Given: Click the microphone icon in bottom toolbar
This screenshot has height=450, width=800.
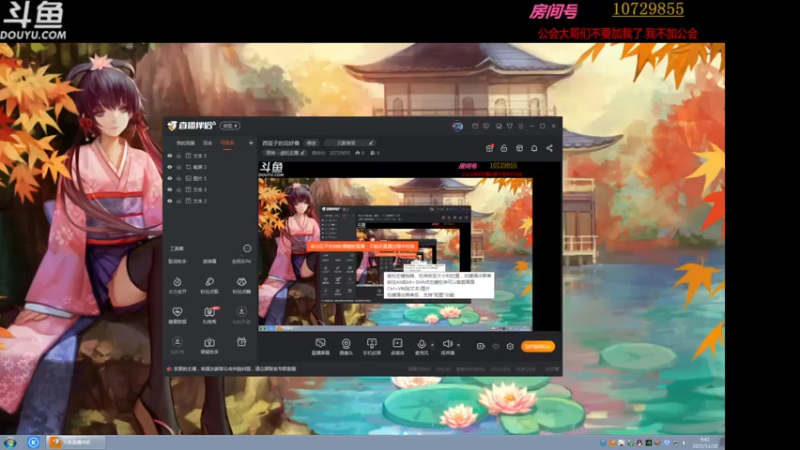Looking at the screenshot, I should tap(421, 346).
